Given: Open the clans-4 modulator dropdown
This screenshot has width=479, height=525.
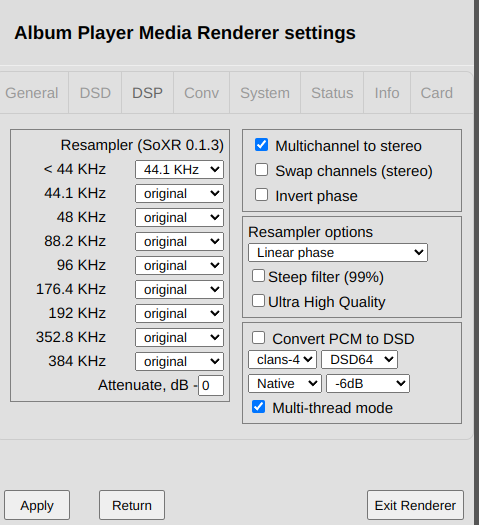Looking at the screenshot, I should (282, 360).
